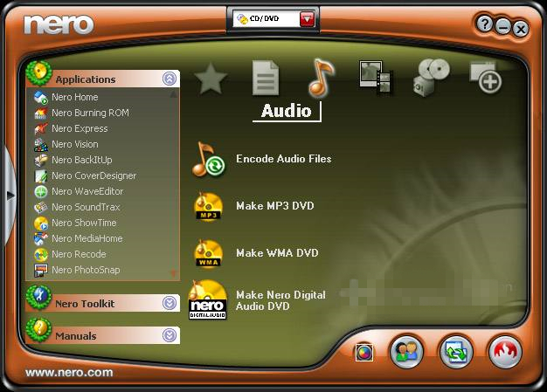The width and height of the screenshot is (547, 392).
Task: Click the Nero Home icon
Action: click(x=41, y=97)
